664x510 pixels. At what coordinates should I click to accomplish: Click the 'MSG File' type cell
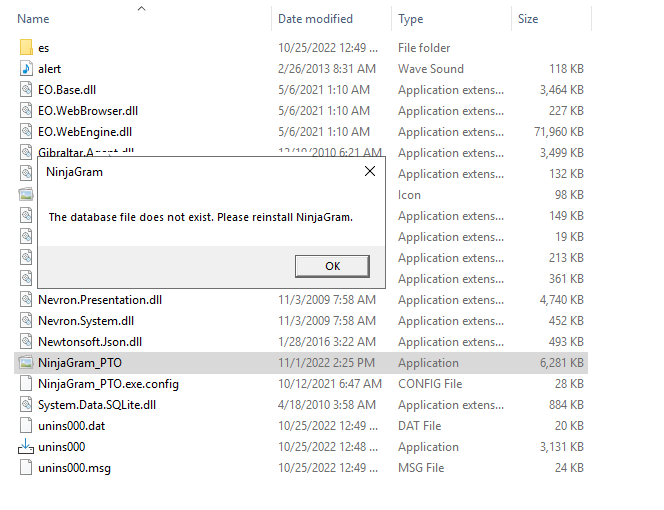[x=421, y=468]
